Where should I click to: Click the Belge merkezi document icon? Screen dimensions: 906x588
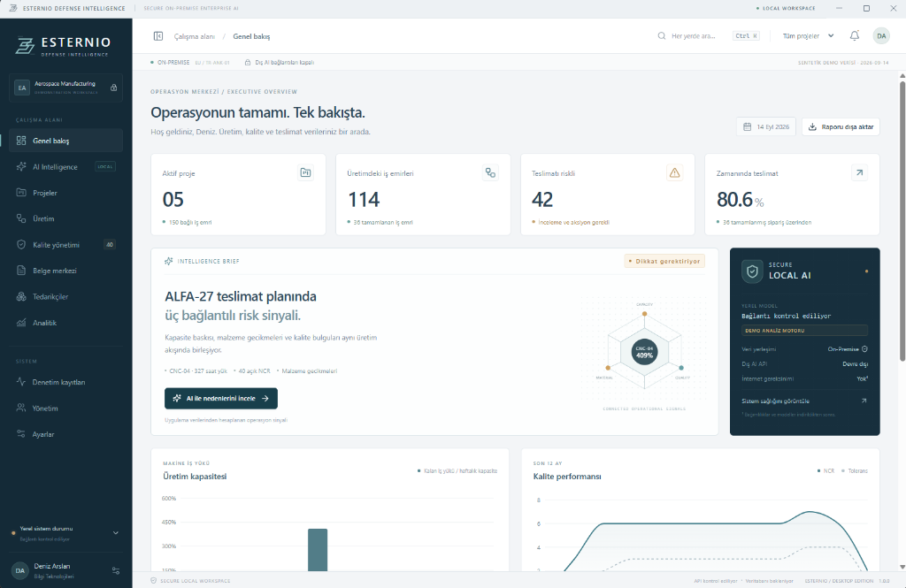point(21,271)
